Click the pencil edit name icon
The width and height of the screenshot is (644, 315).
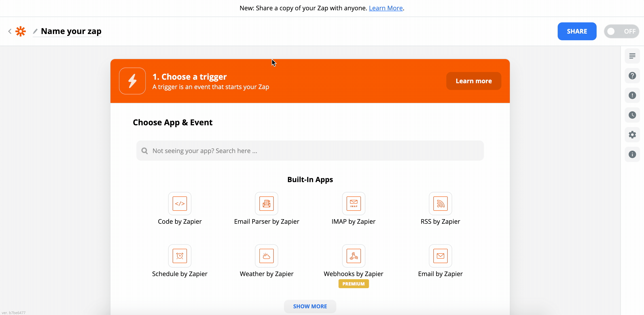coord(35,31)
